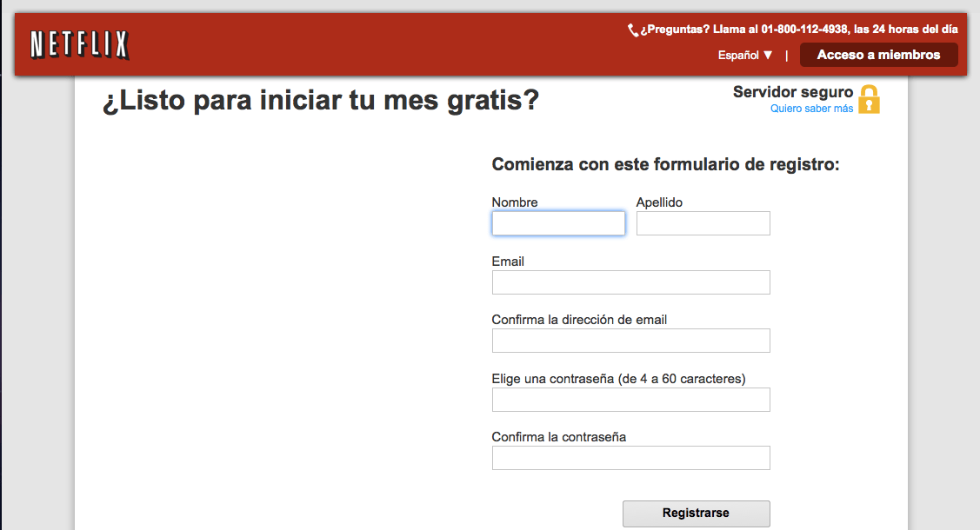Focus the email confirmation input field
This screenshot has width=980, height=530.
point(630,341)
